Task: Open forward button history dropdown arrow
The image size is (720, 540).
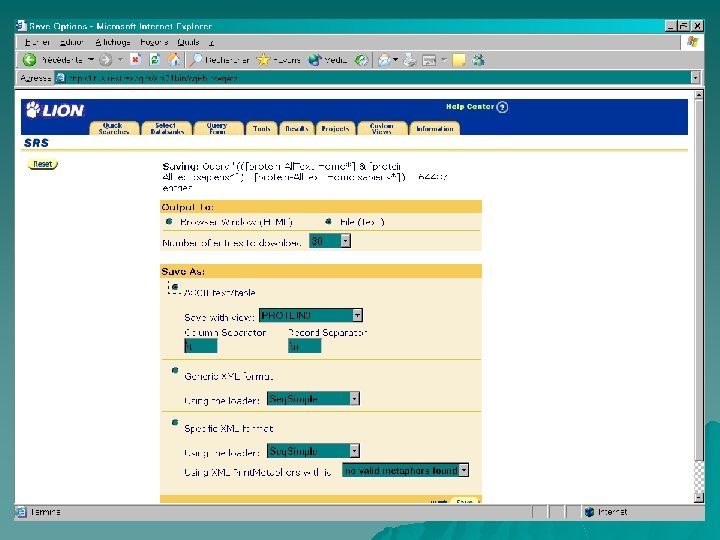Action: coord(120,60)
